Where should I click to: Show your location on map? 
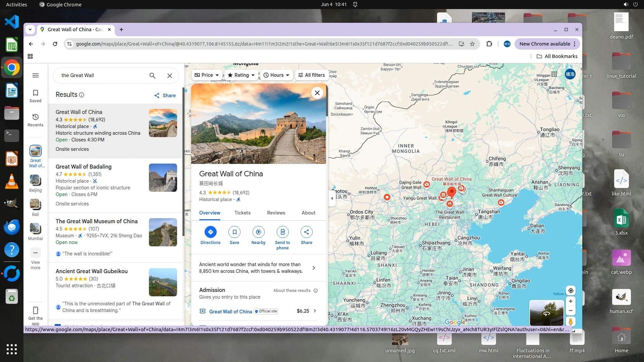click(x=571, y=291)
